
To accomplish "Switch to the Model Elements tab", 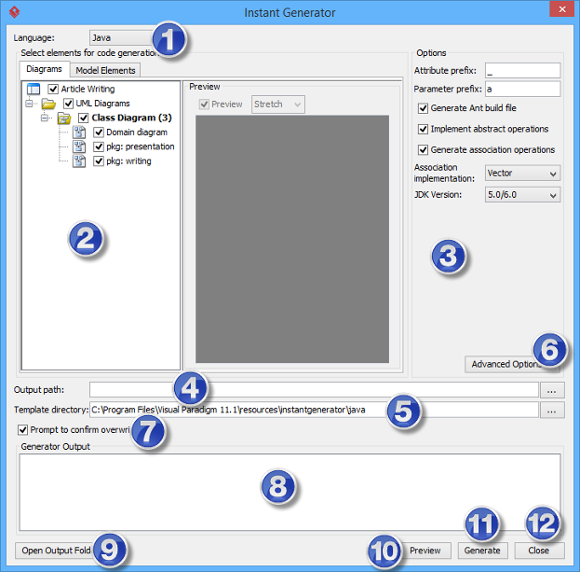I will click(x=105, y=70).
